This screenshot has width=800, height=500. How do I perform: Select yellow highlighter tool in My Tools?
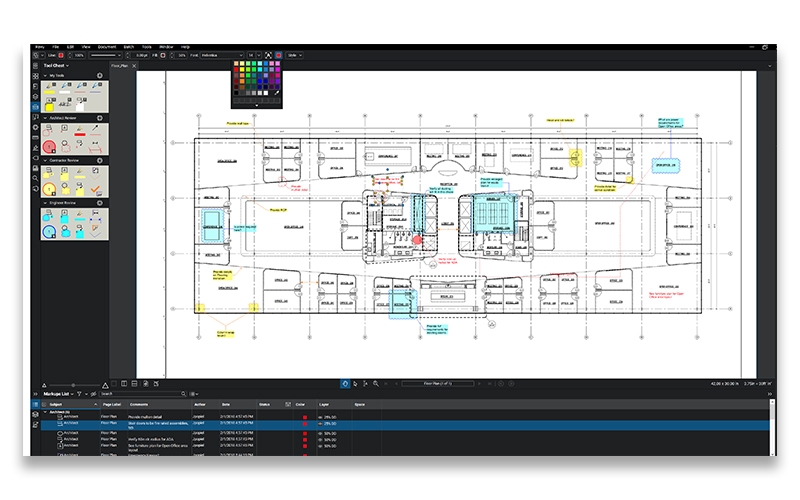click(49, 88)
